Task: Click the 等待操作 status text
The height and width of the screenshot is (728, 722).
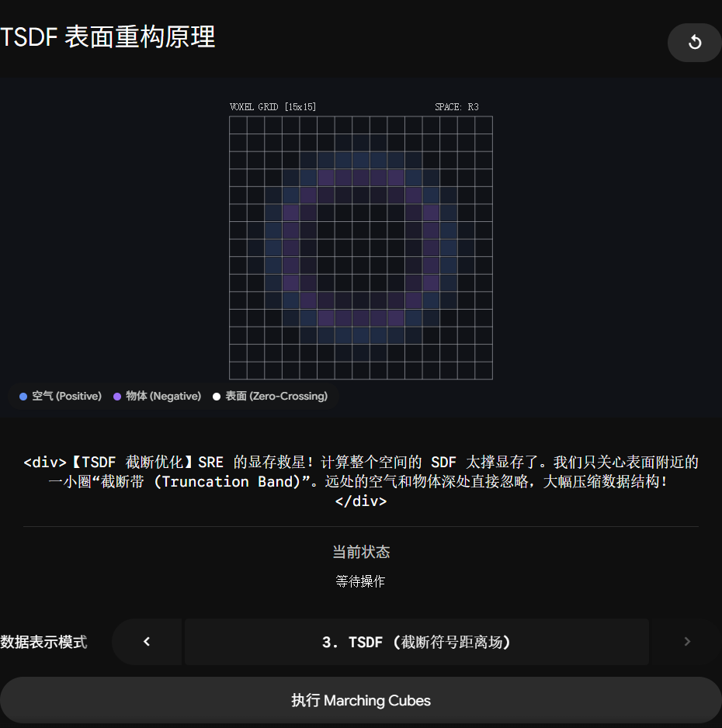Action: [x=361, y=581]
